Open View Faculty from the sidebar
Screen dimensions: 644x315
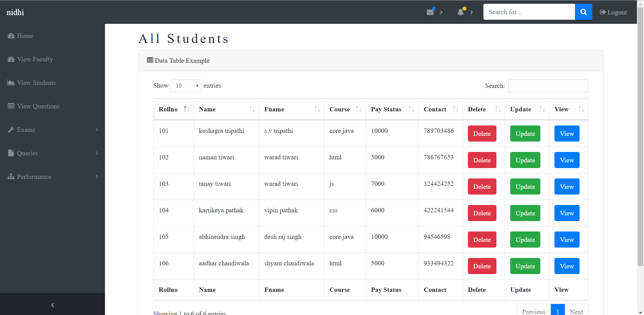click(35, 59)
